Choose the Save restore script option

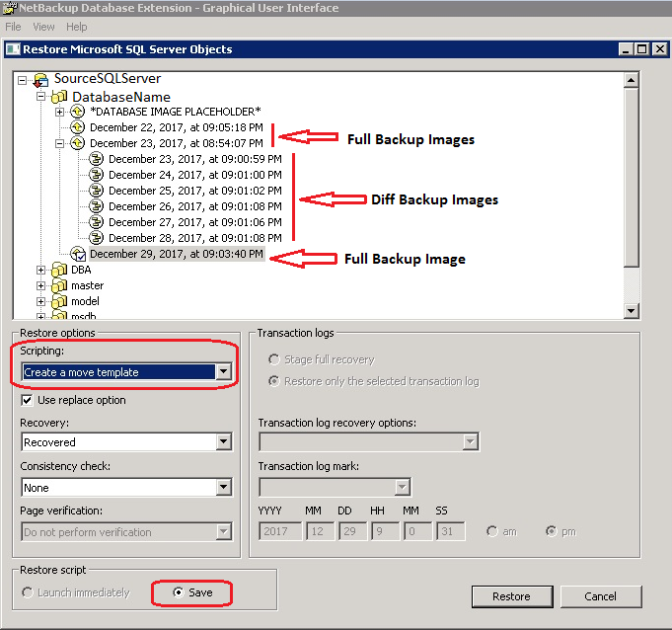tap(179, 592)
